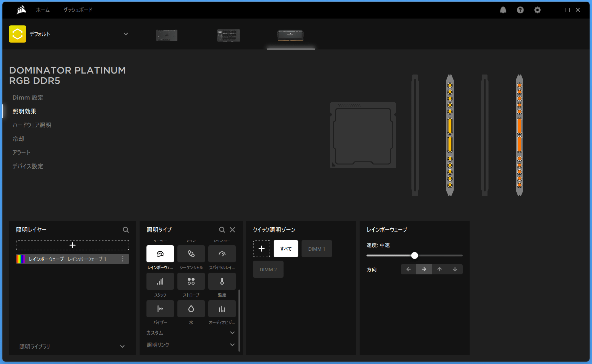Select the バイザー lighting type
This screenshot has width=592, height=364.
[x=160, y=309]
